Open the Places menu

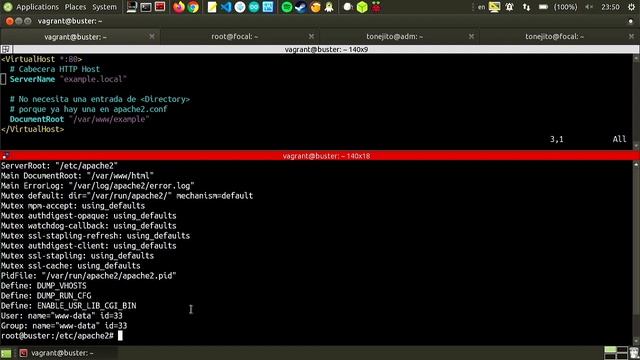tap(76, 7)
